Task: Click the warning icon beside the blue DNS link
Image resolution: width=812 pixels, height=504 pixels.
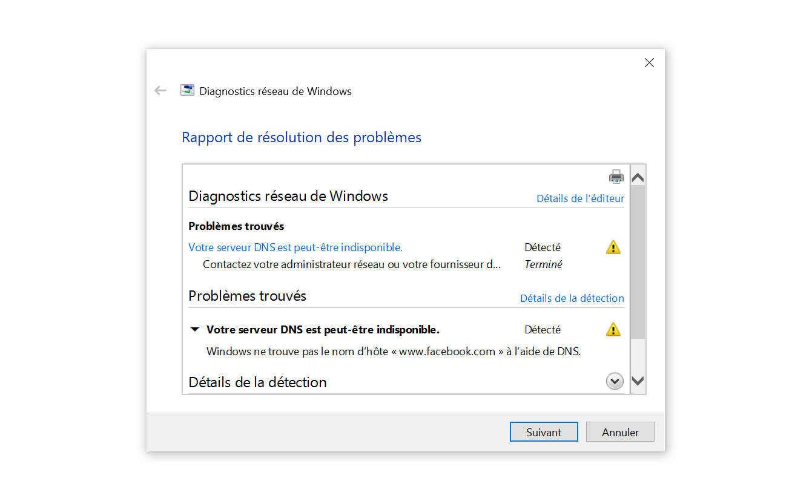Action: coord(613,247)
